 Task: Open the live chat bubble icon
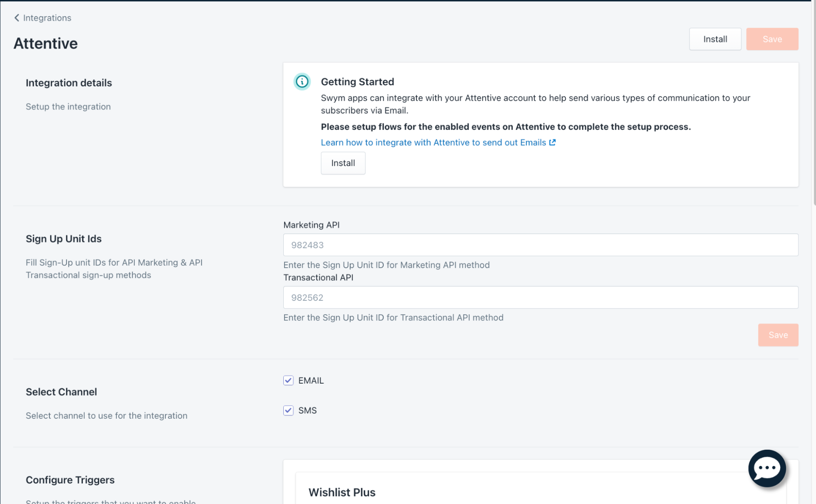(x=767, y=468)
